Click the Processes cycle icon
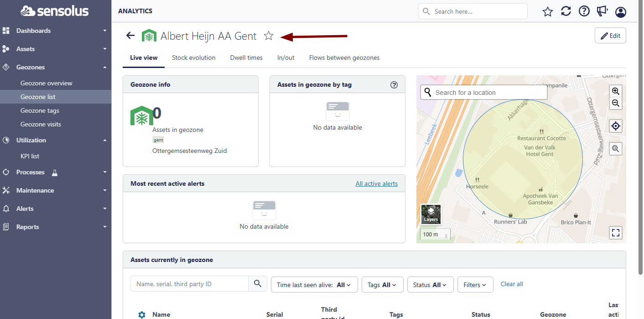The image size is (644, 319). click(6, 172)
